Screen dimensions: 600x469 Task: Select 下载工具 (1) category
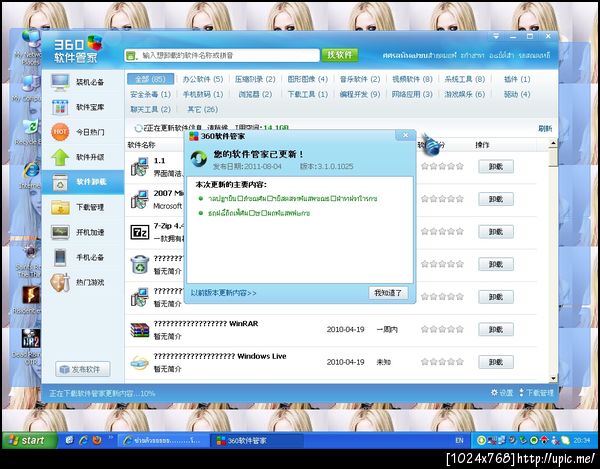pos(308,94)
